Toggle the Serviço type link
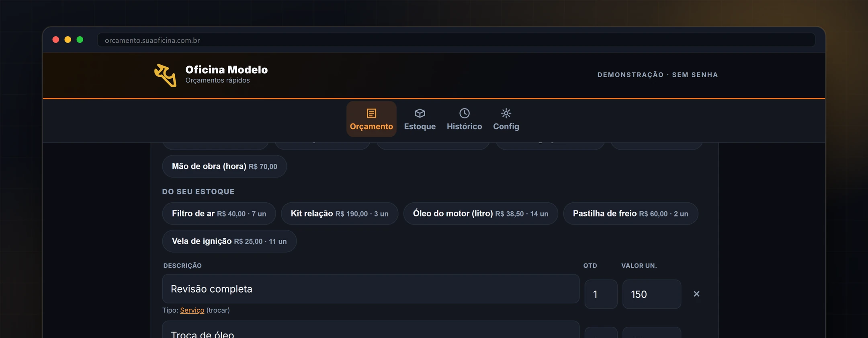 [192, 310]
